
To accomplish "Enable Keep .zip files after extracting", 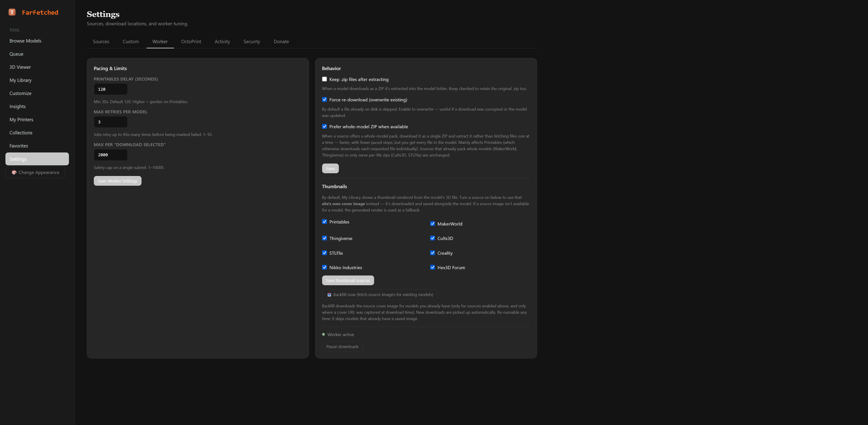I will coord(325,79).
